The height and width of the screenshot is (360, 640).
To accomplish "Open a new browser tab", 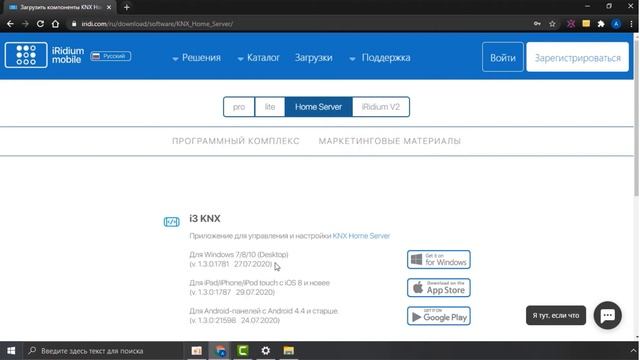I will [x=127, y=7].
